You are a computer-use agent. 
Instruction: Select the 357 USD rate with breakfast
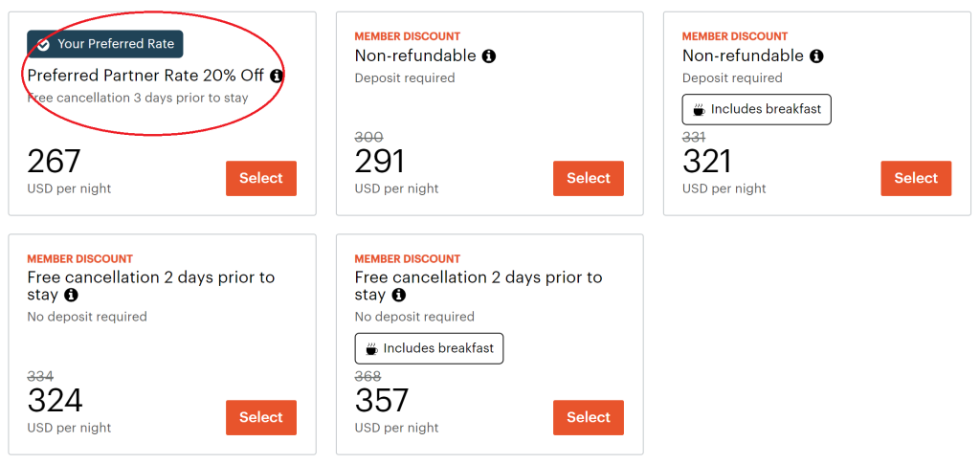[589, 418]
